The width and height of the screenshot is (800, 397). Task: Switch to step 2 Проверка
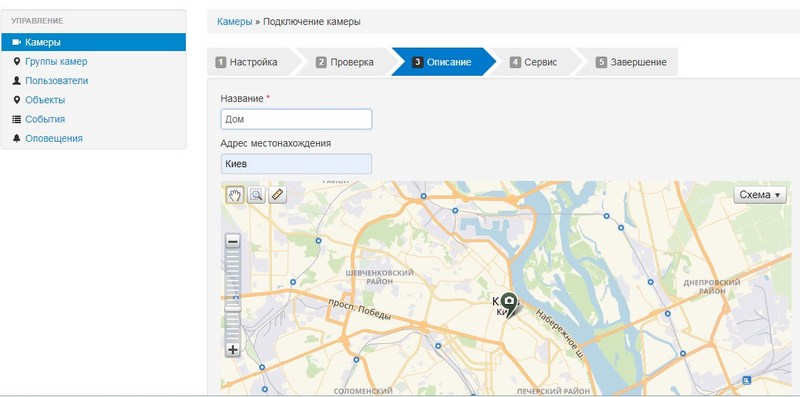pyautogui.click(x=345, y=62)
